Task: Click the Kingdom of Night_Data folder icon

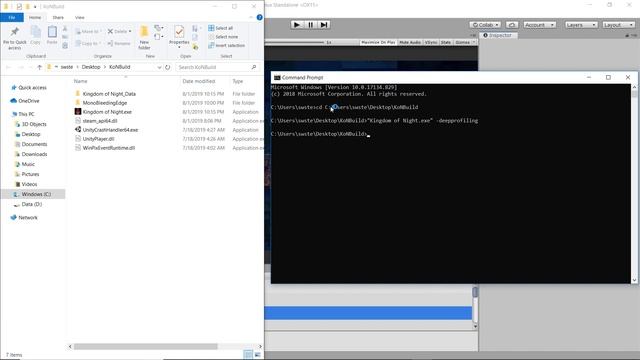Action: (x=78, y=93)
